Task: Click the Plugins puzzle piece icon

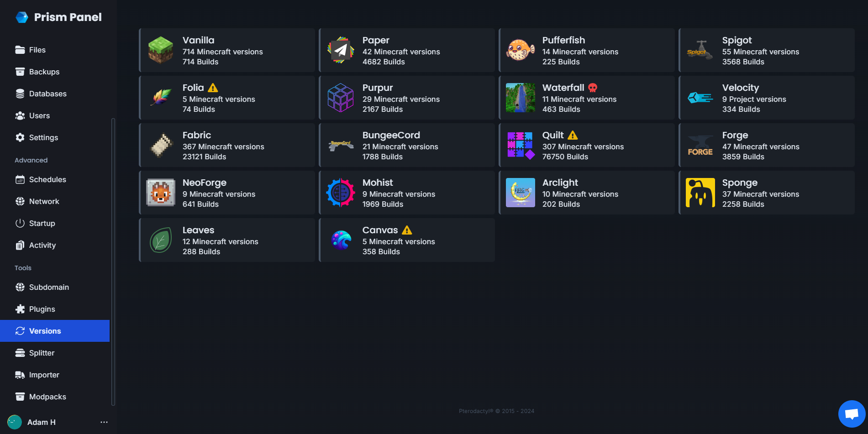Action: click(20, 309)
